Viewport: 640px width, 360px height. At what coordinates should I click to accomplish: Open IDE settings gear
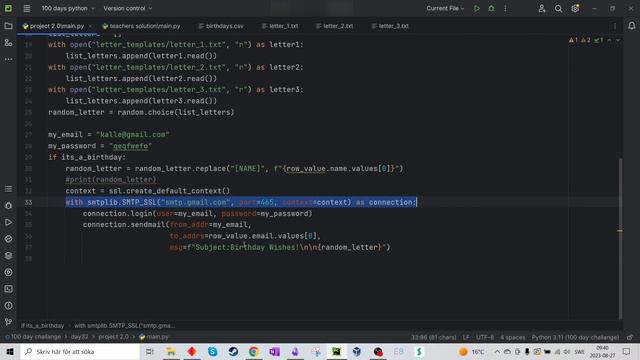[x=575, y=8]
